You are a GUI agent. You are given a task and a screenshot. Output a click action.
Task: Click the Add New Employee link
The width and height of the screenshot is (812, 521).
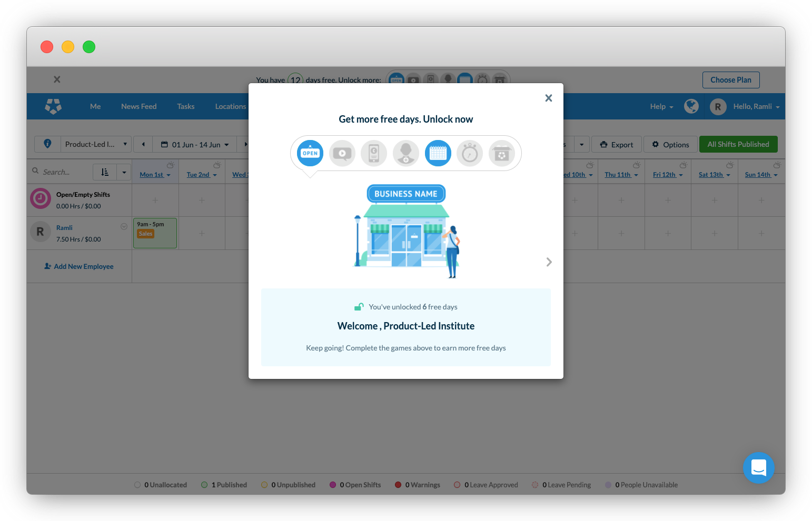79,266
